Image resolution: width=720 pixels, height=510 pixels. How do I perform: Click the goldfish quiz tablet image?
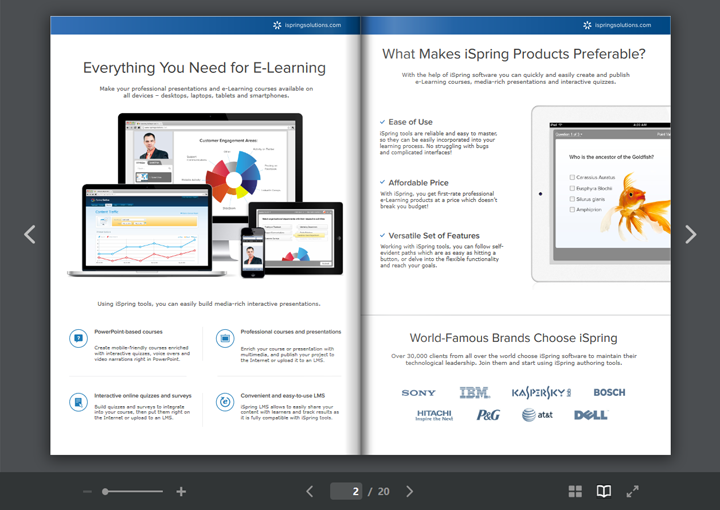click(x=601, y=194)
